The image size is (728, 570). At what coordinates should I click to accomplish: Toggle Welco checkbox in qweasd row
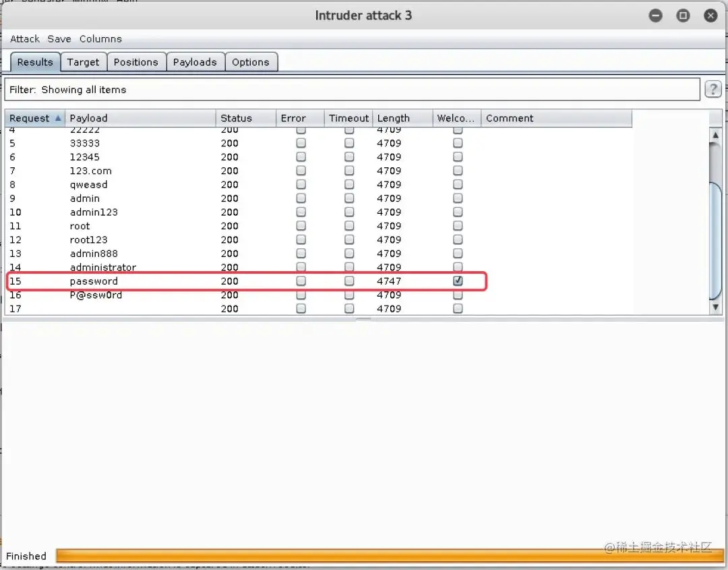click(x=458, y=184)
